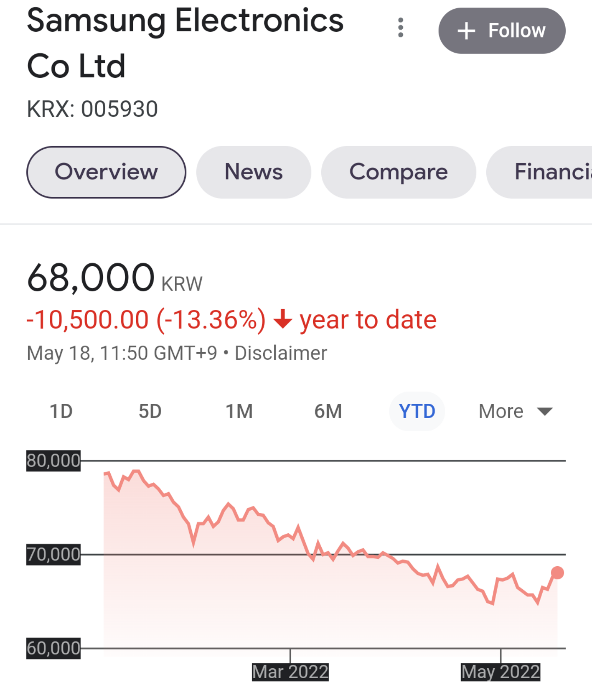The image size is (592, 700).
Task: Select the 5D time range
Action: 150,411
